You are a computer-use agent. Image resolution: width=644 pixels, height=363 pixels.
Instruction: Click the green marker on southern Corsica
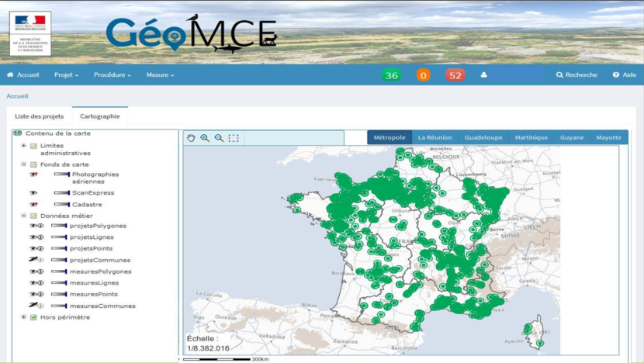point(540,344)
